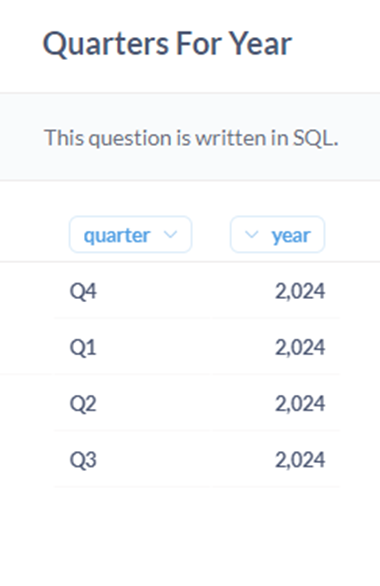Image resolution: width=380 pixels, height=586 pixels.
Task: Click the chevron icon beside year header
Action: [x=251, y=235]
